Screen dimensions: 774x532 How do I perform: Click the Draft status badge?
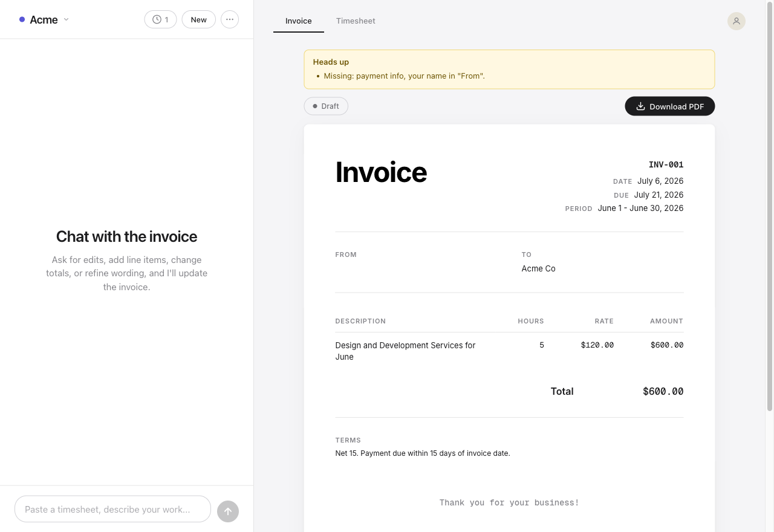(x=326, y=106)
